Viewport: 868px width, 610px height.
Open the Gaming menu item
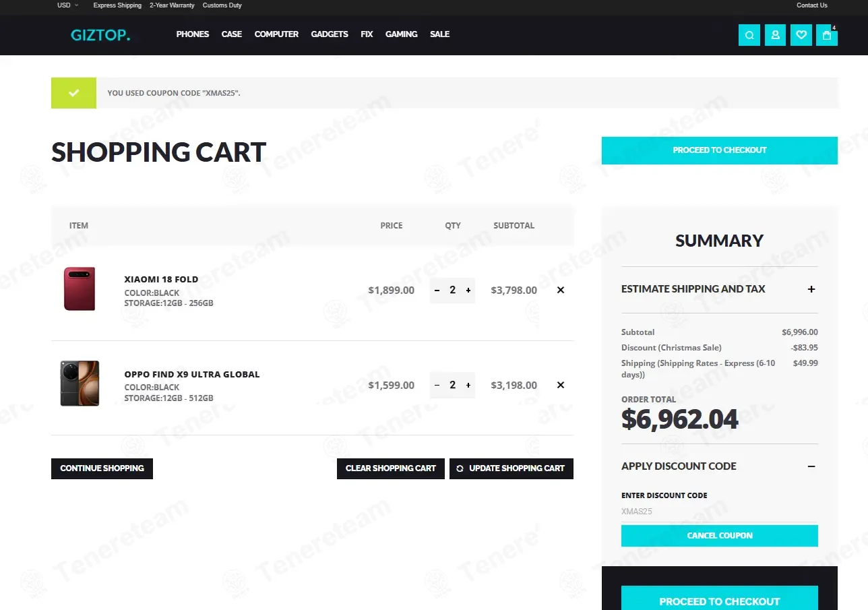tap(402, 34)
